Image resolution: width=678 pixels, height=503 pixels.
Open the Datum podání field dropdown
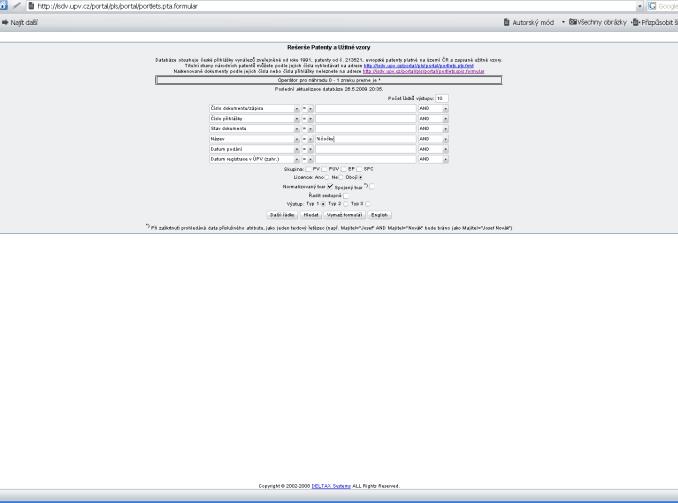pos(255,149)
